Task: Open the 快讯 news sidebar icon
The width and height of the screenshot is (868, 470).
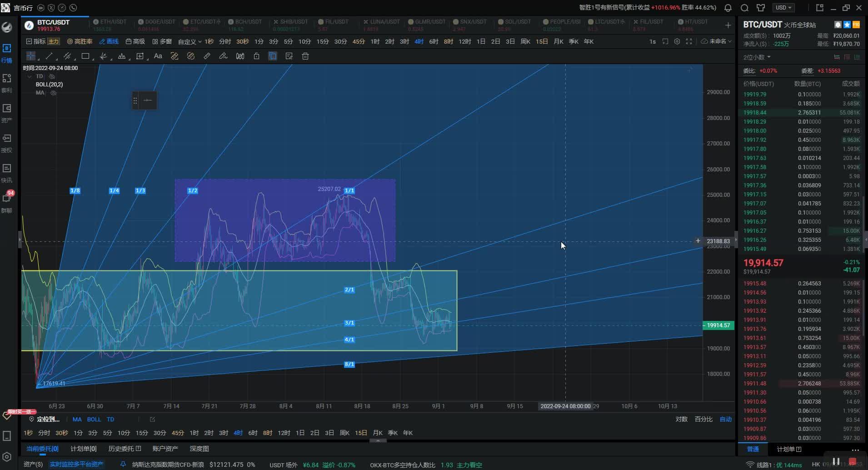Action: (7, 173)
